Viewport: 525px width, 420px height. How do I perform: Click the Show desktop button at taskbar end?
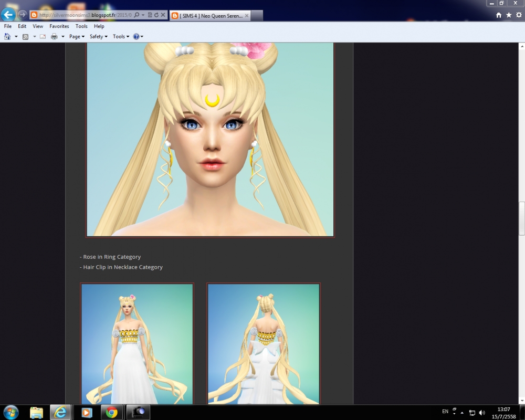522,412
